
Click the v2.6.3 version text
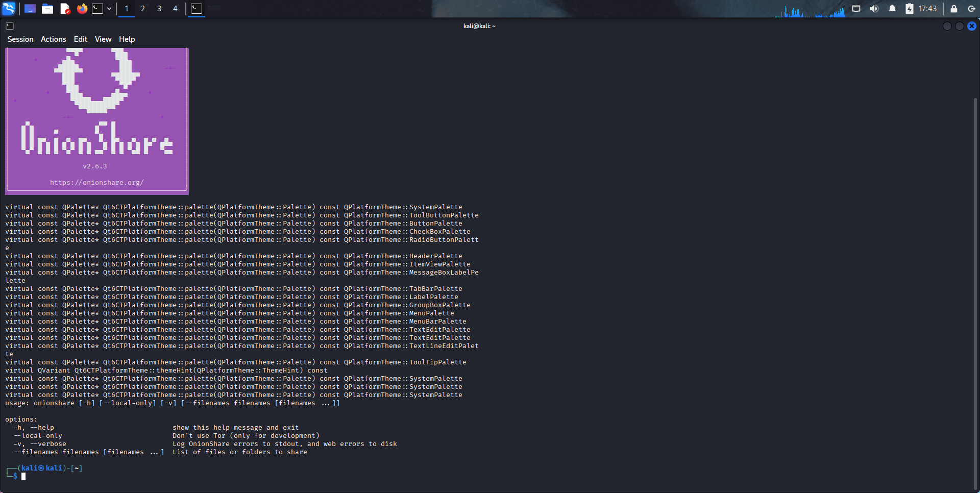click(95, 166)
